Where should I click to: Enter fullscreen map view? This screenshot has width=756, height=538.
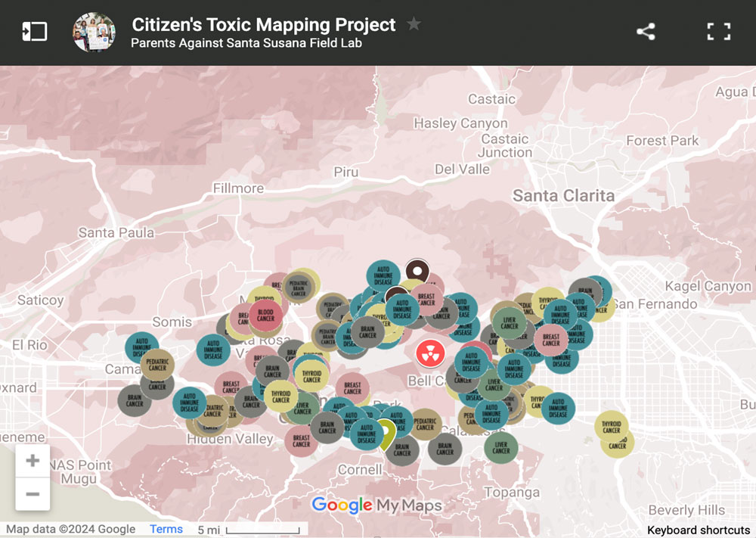click(x=718, y=31)
